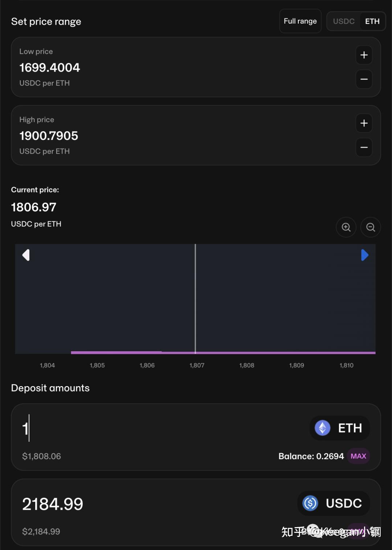392x550 pixels.
Task: Click the Full range button
Action: [x=300, y=21]
